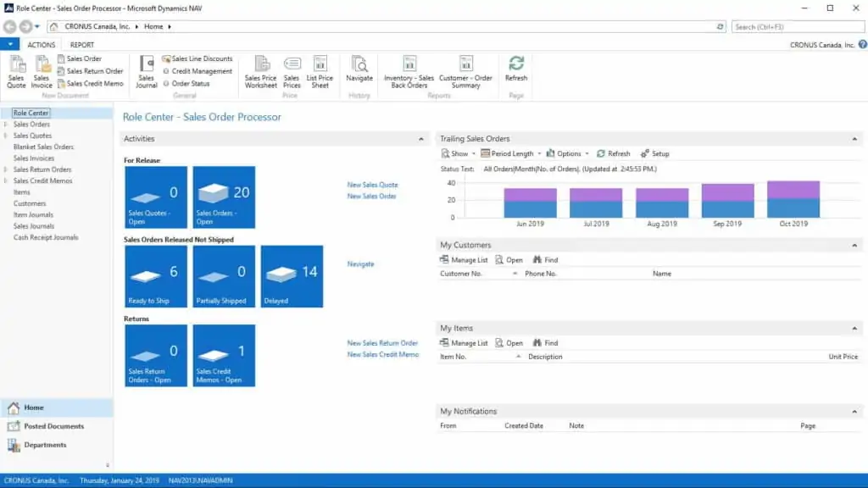
Task: Click New Sales Return Order link
Action: point(382,343)
